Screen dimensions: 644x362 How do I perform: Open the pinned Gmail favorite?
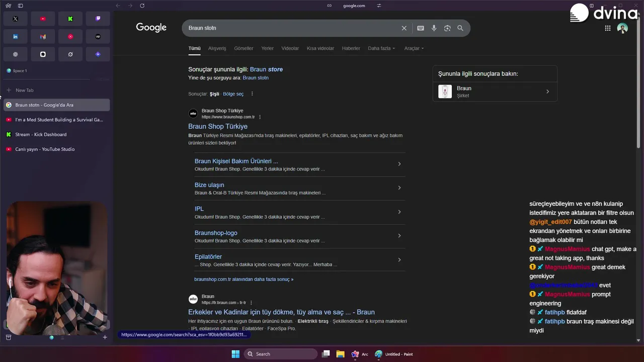[x=43, y=37]
